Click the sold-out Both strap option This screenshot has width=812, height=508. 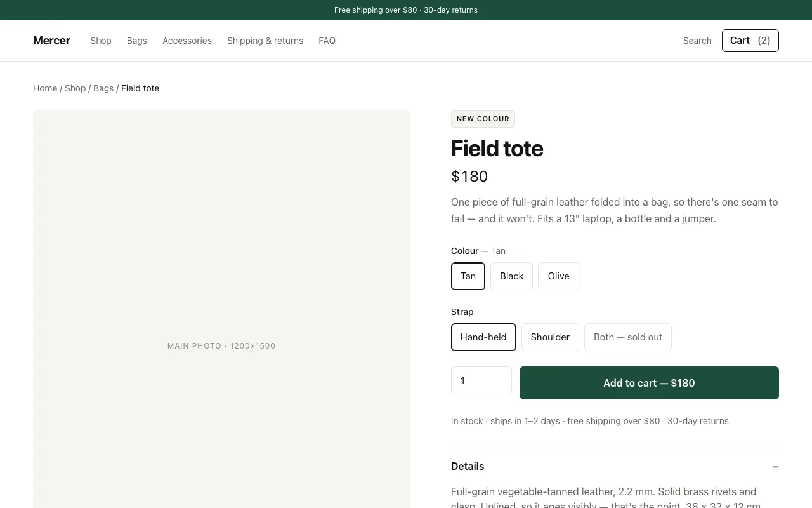[628, 337]
